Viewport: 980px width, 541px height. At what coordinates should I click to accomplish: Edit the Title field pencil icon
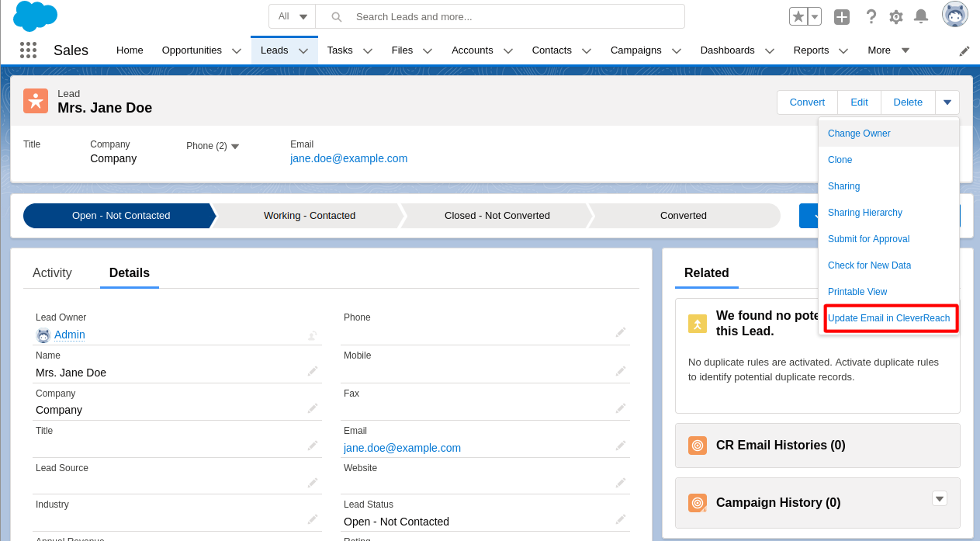click(313, 446)
